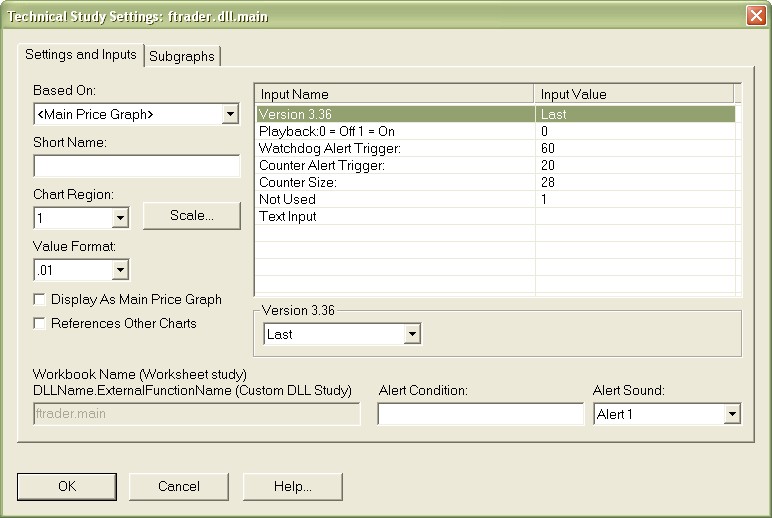The height and width of the screenshot is (518, 772).
Task: Open the Based On dropdown
Action: click(x=230, y=114)
